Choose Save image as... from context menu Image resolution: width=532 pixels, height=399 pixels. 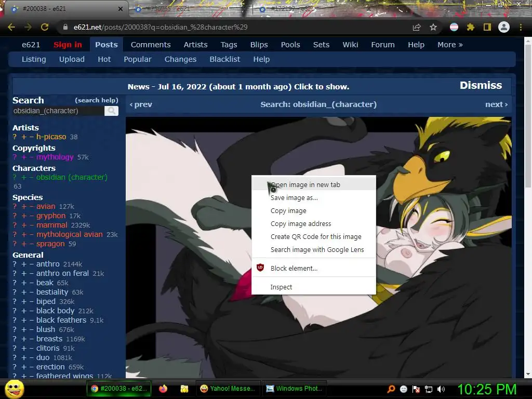(x=313, y=197)
